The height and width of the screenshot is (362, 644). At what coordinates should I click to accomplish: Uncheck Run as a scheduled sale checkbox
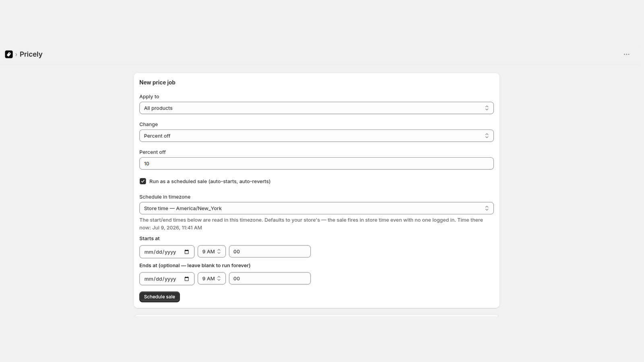pos(143,181)
